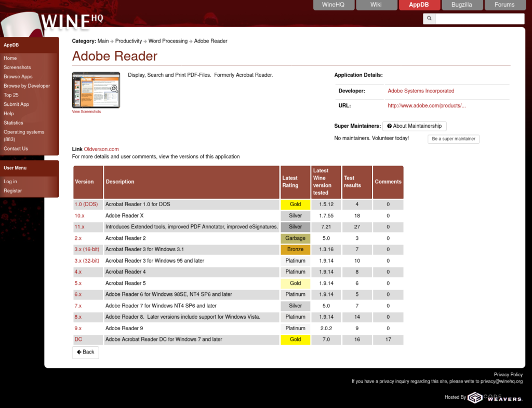Image resolution: width=532 pixels, height=408 pixels.
Task: Open Screenshots in the sidebar
Action: click(x=17, y=67)
